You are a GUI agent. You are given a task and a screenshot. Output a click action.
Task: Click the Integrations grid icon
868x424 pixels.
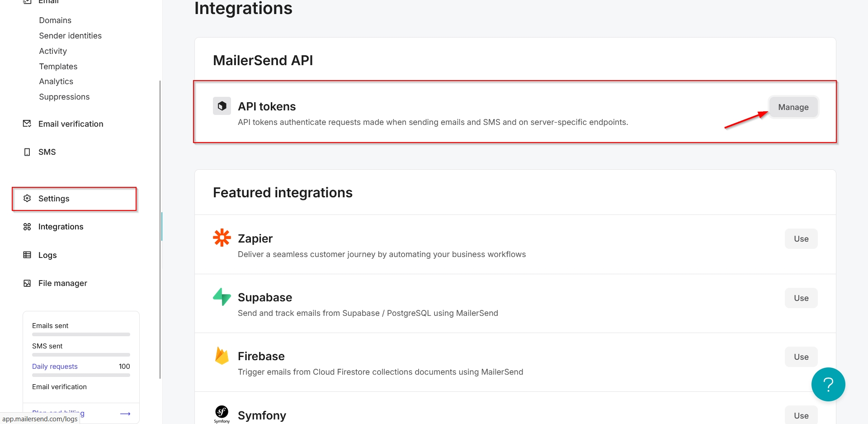point(27,227)
